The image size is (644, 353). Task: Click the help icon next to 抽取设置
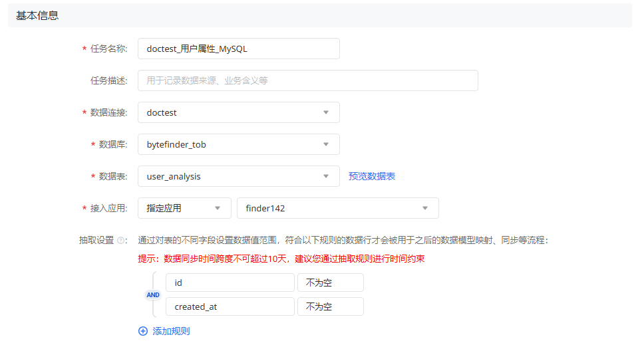121,241
